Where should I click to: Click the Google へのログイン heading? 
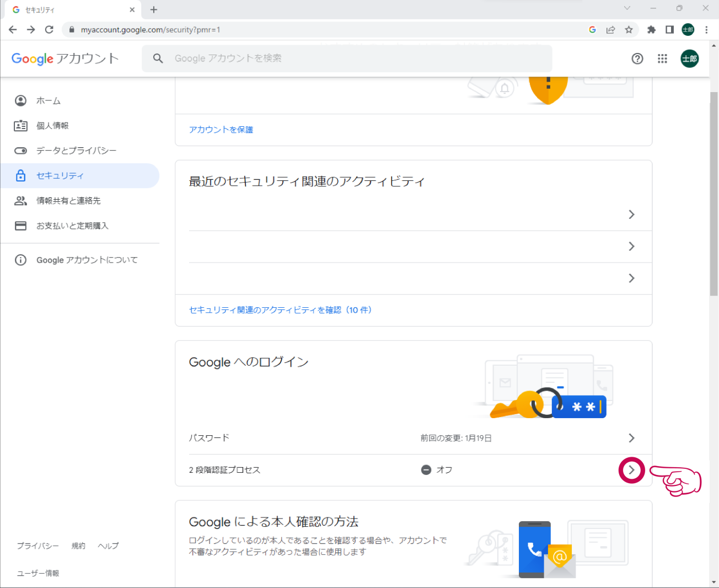coord(249,362)
